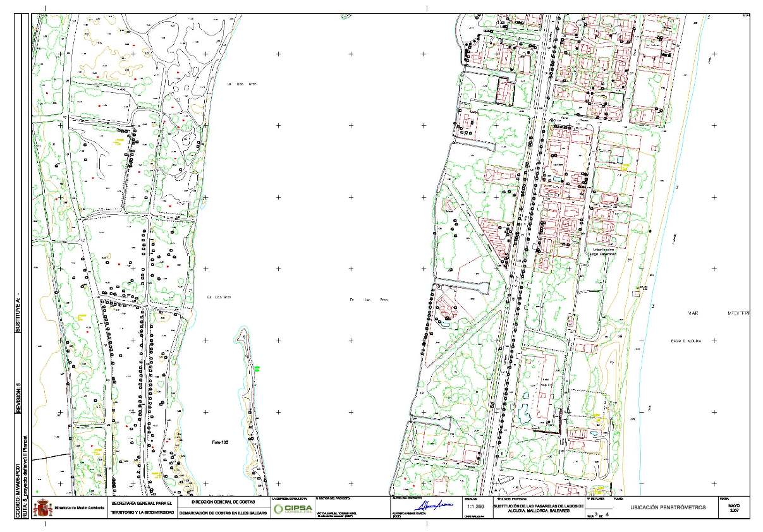Screen dimensions: 763x532
Task: Click the Spanish coat of arms emblem
Action: tap(43, 508)
